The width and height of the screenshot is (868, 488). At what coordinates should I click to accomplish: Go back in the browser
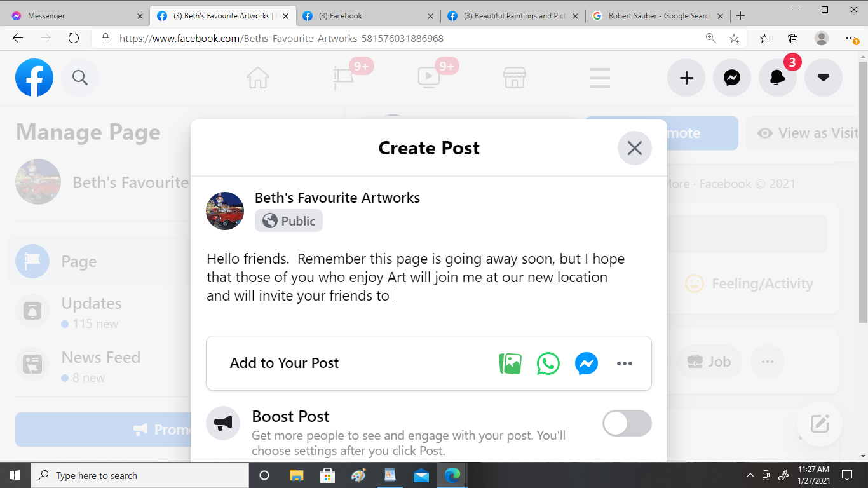click(x=18, y=38)
